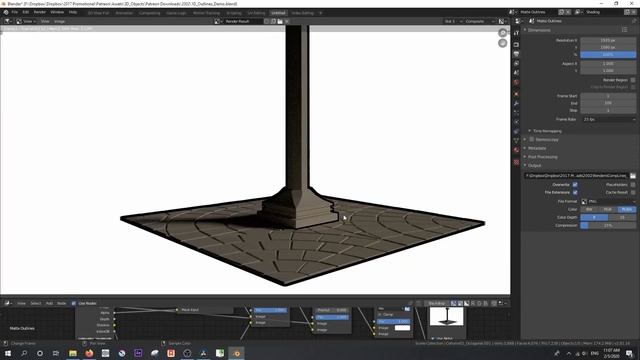The height and width of the screenshot is (360, 640).
Task: Open the Add menu in node editor
Action: (x=49, y=303)
